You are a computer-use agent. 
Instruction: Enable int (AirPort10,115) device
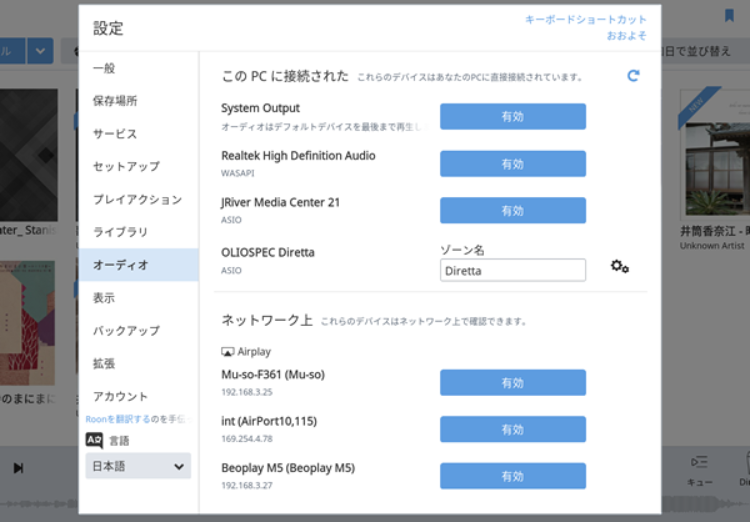[513, 429]
